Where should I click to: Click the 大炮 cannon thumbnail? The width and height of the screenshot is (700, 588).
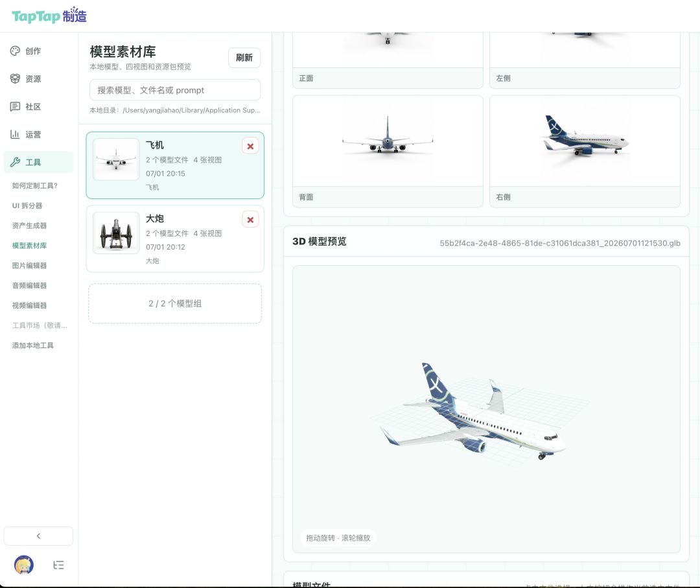tap(116, 233)
